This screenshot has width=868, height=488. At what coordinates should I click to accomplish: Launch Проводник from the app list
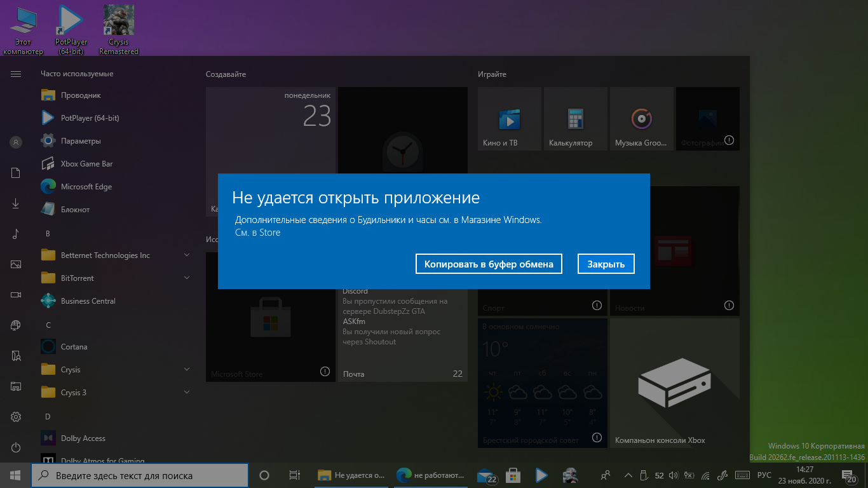[115, 95]
